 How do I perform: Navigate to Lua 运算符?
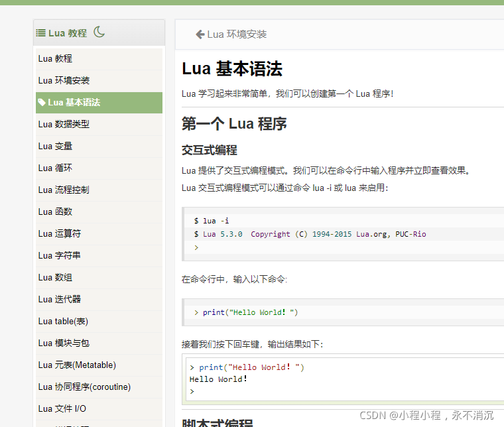click(99, 233)
